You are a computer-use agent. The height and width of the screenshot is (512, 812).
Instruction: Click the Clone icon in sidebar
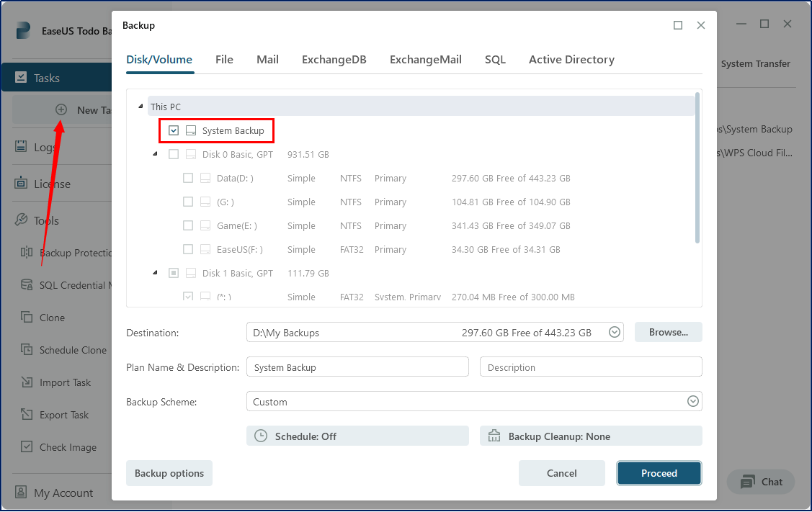(27, 318)
